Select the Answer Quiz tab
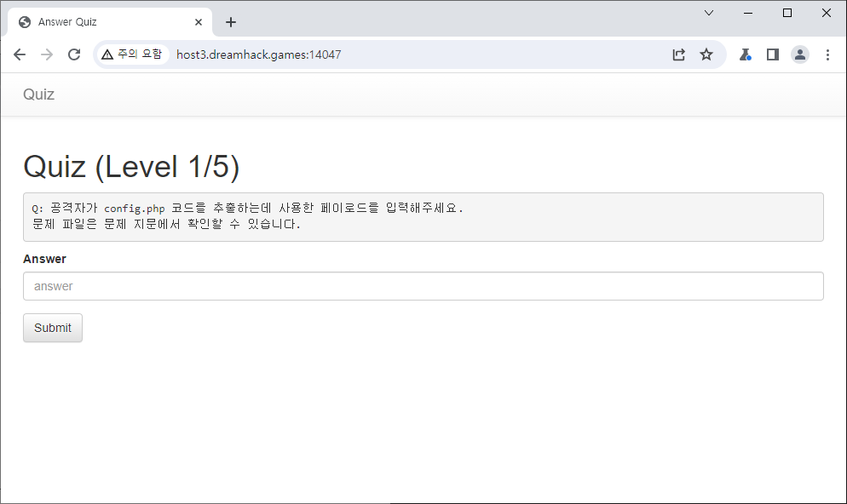The height and width of the screenshot is (504, 847). coord(102,22)
